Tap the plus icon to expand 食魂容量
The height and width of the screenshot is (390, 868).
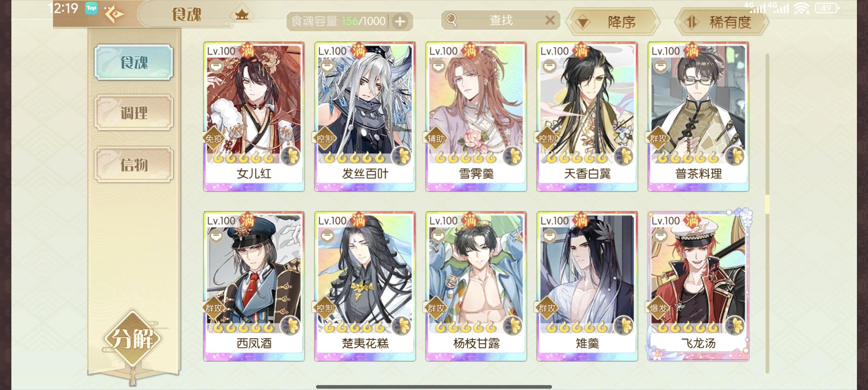pos(400,21)
